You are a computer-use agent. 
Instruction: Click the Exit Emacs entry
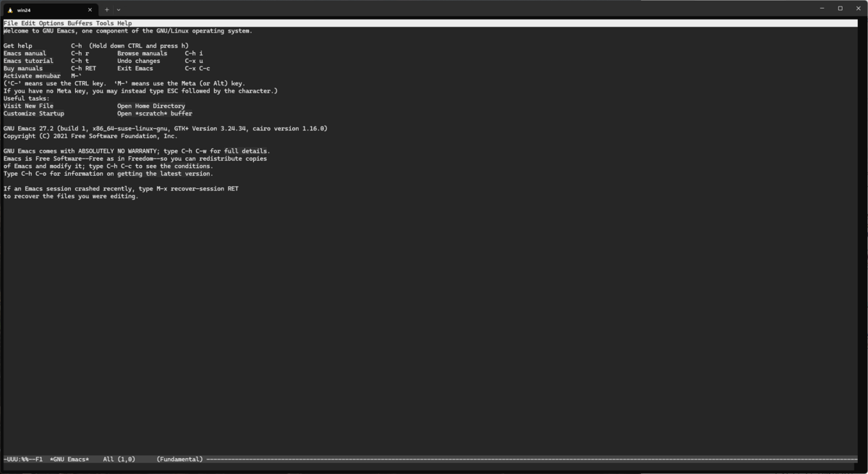click(135, 69)
